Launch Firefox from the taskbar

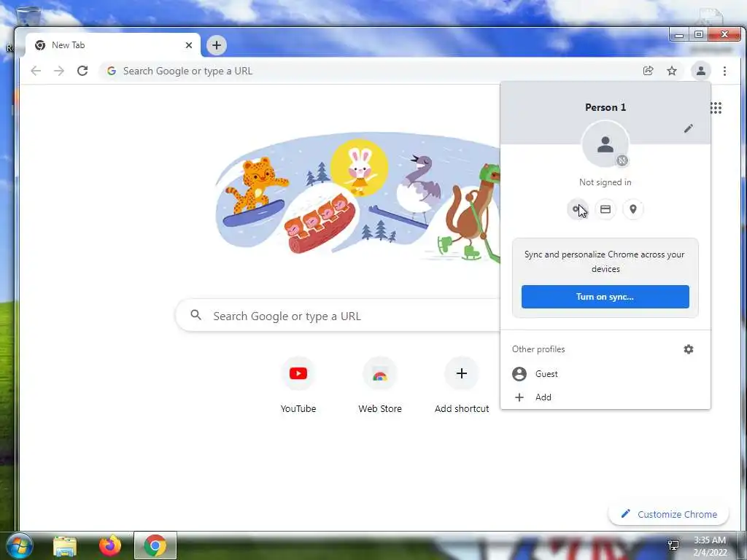click(x=110, y=545)
